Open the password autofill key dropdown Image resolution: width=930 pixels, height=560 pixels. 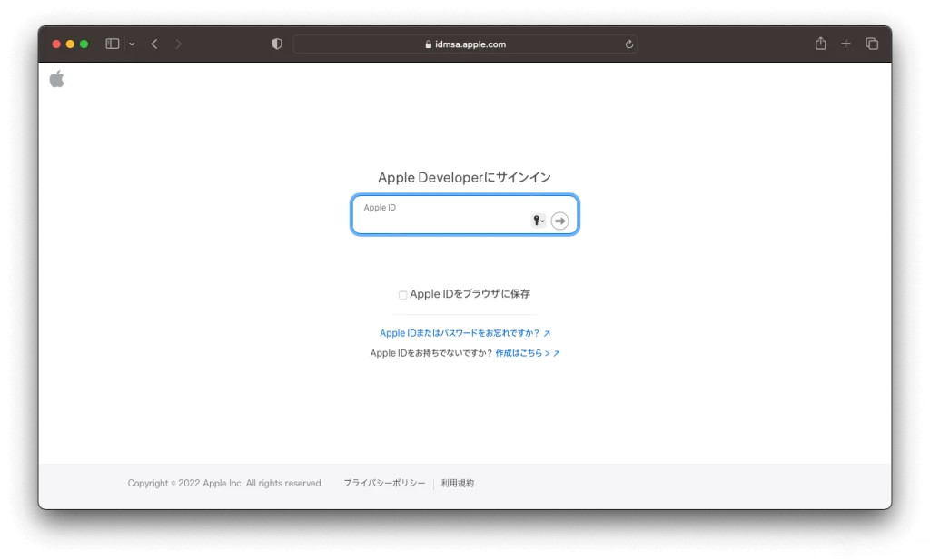(x=539, y=221)
